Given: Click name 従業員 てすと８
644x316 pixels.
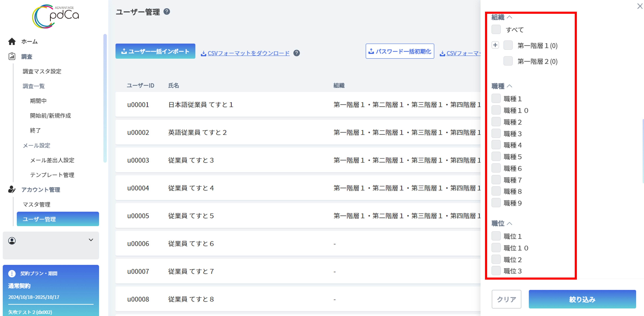Looking at the screenshot, I should click(191, 299).
